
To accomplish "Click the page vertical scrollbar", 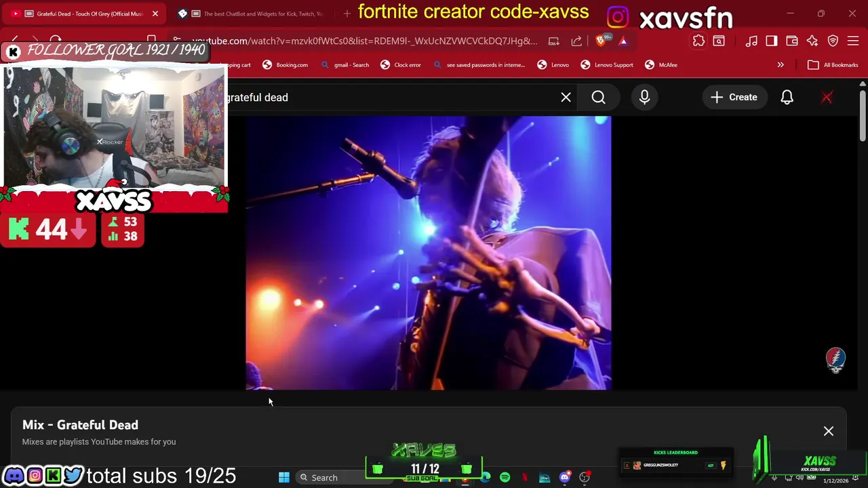I will [863, 115].
